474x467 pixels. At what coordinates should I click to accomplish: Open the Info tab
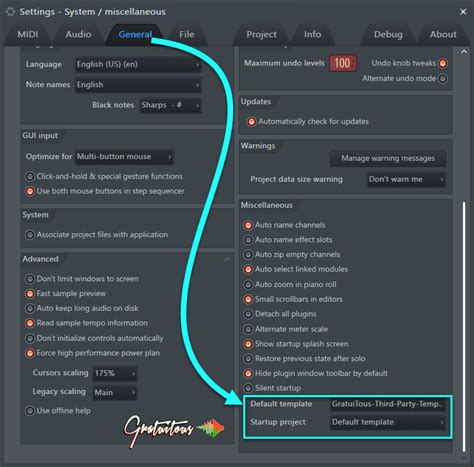(313, 34)
